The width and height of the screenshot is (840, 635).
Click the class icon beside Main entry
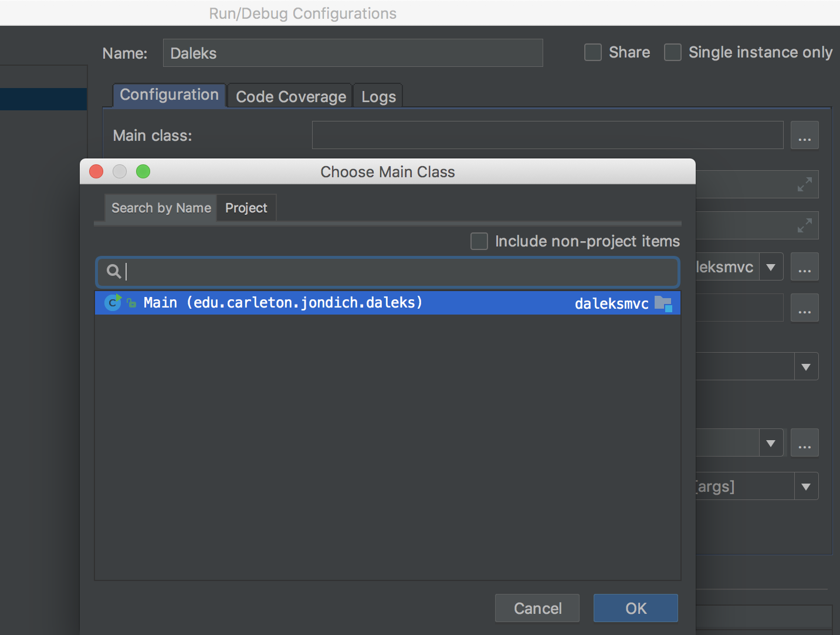tap(113, 303)
